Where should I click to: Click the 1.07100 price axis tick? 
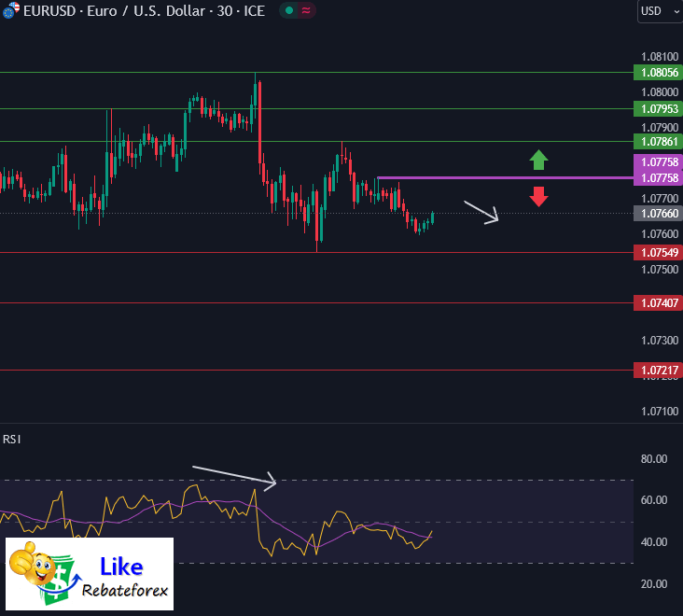[660, 412]
